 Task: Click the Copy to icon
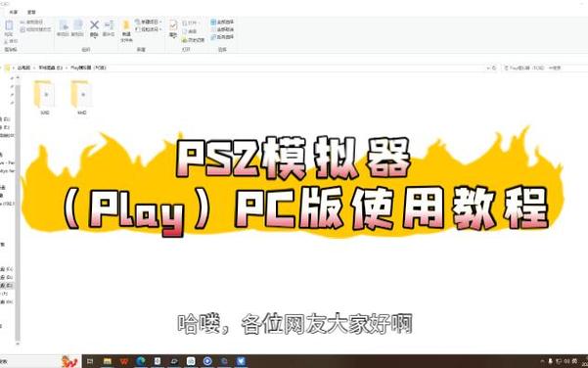77,25
